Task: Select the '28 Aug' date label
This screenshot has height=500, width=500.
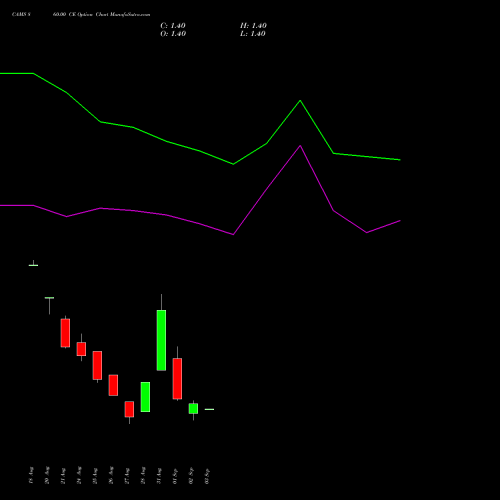Action: tap(143, 475)
